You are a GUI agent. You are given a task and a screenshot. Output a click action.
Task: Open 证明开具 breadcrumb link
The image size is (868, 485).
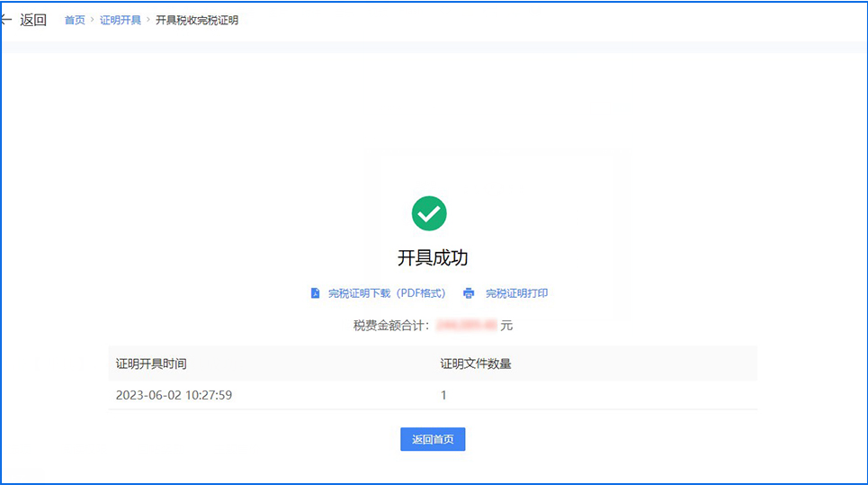tap(121, 20)
